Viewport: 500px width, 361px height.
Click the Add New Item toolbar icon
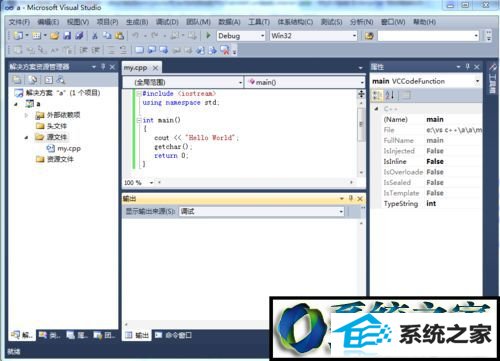click(x=36, y=36)
